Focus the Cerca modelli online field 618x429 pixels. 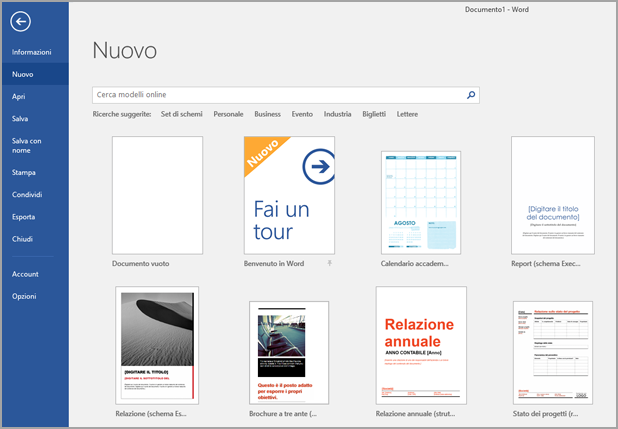point(286,95)
